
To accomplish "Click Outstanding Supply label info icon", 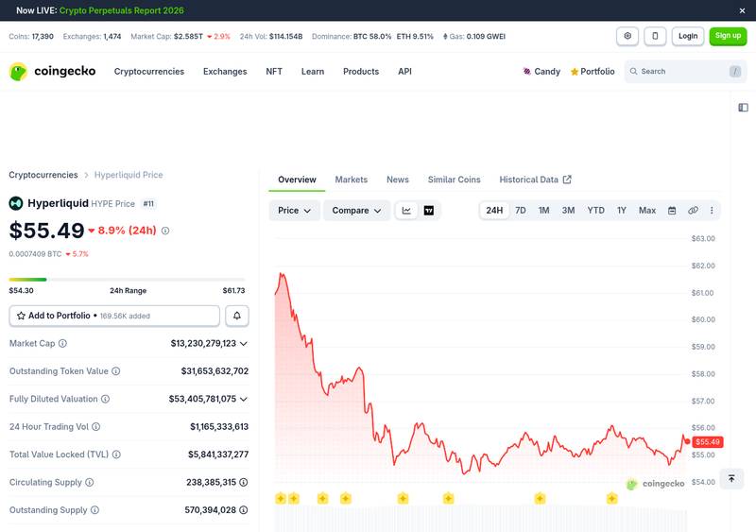I will (x=95, y=510).
